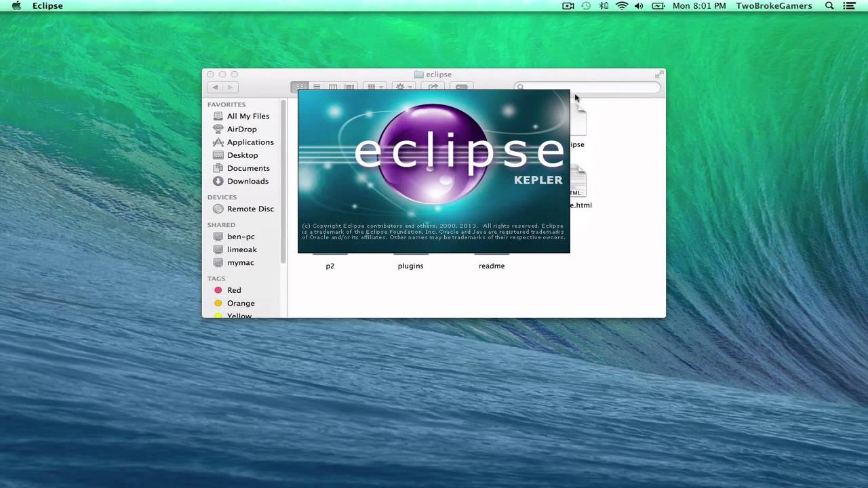Select the readme folder
Image resolution: width=868 pixels, height=488 pixels.
pos(492,266)
